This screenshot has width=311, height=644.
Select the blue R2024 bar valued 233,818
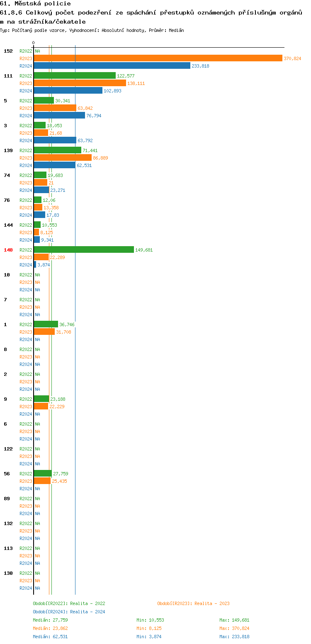(x=112, y=66)
